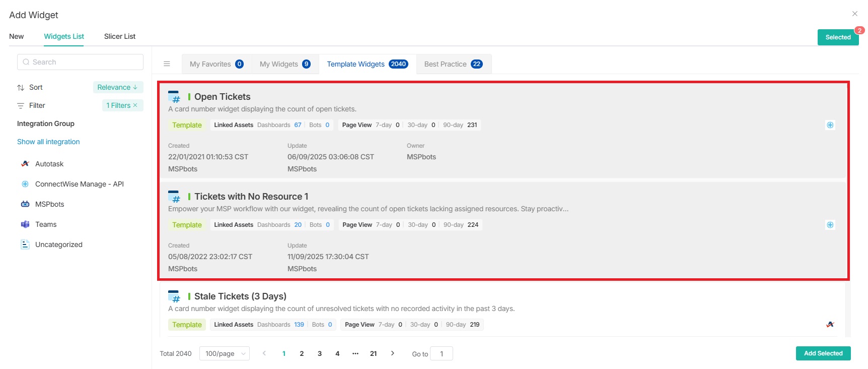This screenshot has height=369, width=868.
Task: Jump to page 21 in pagination
Action: pos(373,353)
